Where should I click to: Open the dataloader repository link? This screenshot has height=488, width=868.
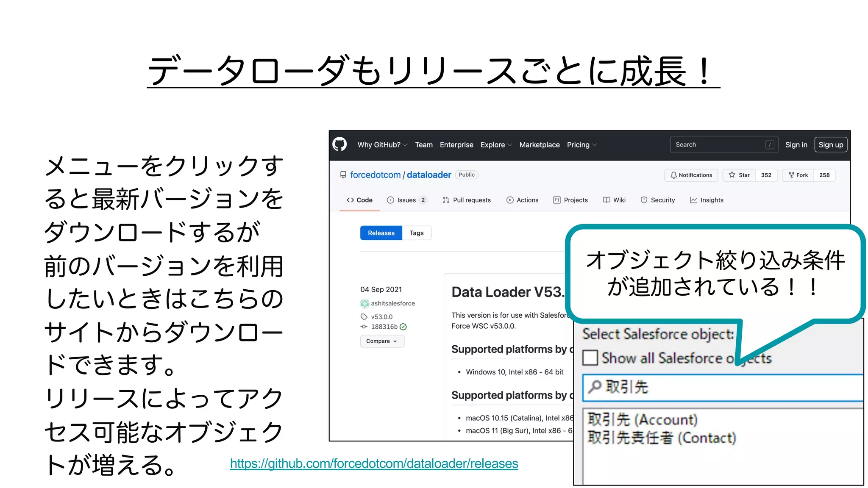click(429, 175)
